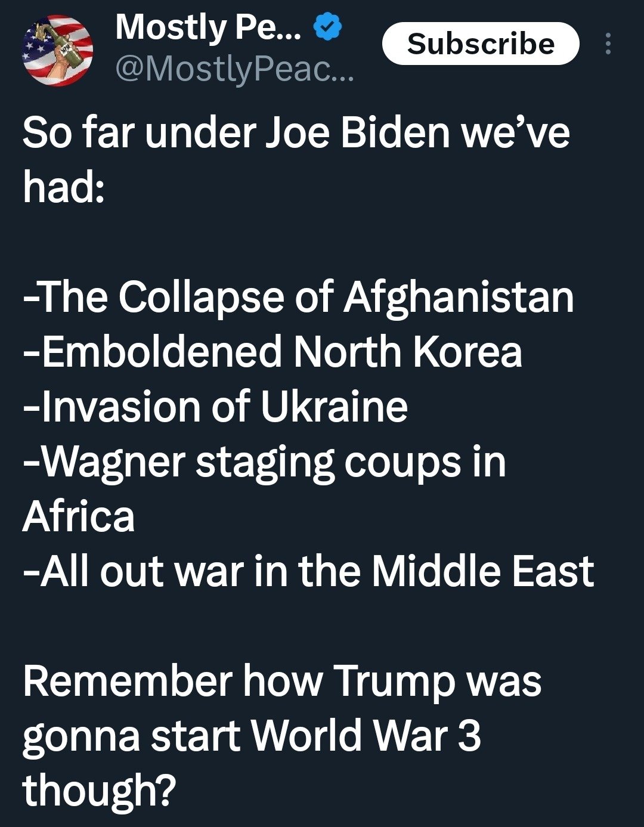The width and height of the screenshot is (644, 827).
Task: Tap the Subscribe button
Action: click(481, 44)
